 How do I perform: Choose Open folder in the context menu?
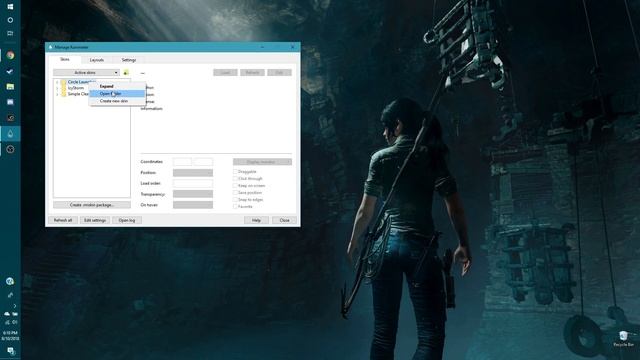pos(117,93)
